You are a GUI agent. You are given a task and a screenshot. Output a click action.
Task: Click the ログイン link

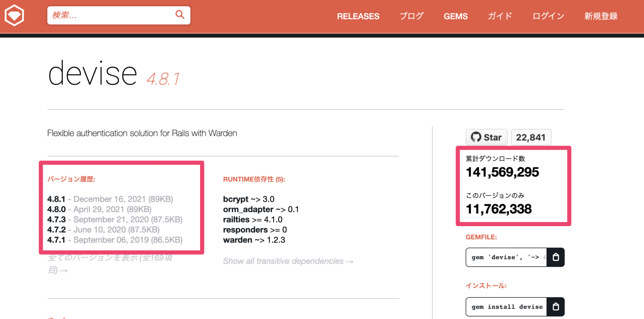548,16
